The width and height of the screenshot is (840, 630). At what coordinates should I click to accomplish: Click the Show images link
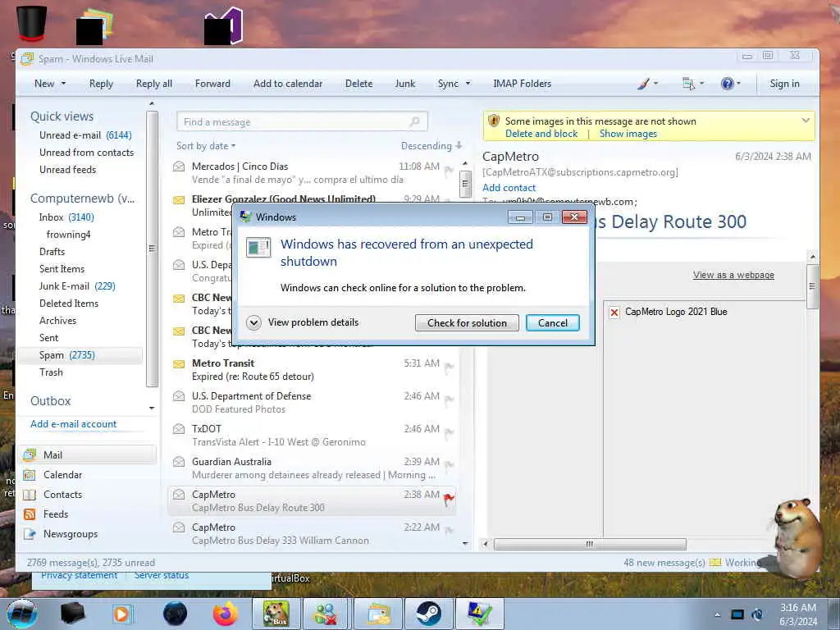click(x=628, y=134)
